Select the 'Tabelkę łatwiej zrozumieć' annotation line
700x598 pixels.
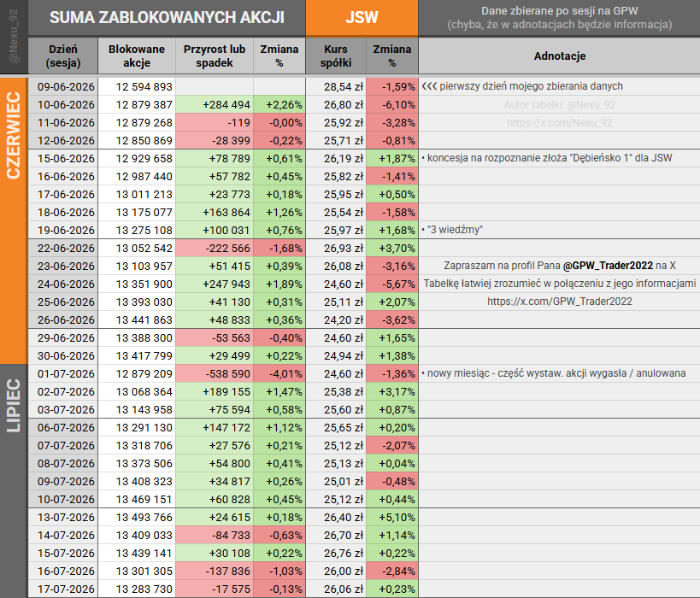coord(559,284)
